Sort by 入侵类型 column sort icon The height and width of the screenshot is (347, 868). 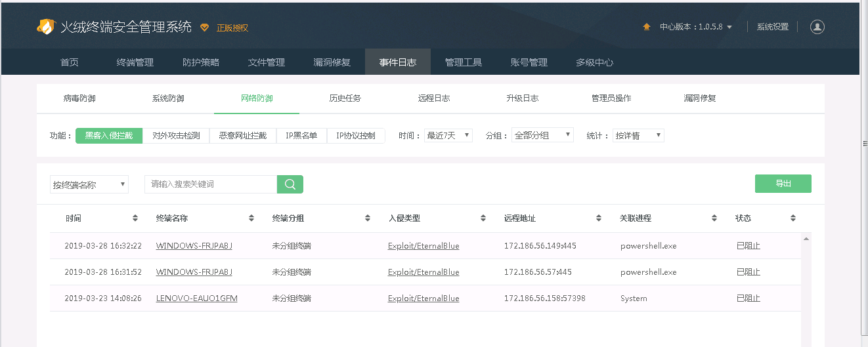483,218
